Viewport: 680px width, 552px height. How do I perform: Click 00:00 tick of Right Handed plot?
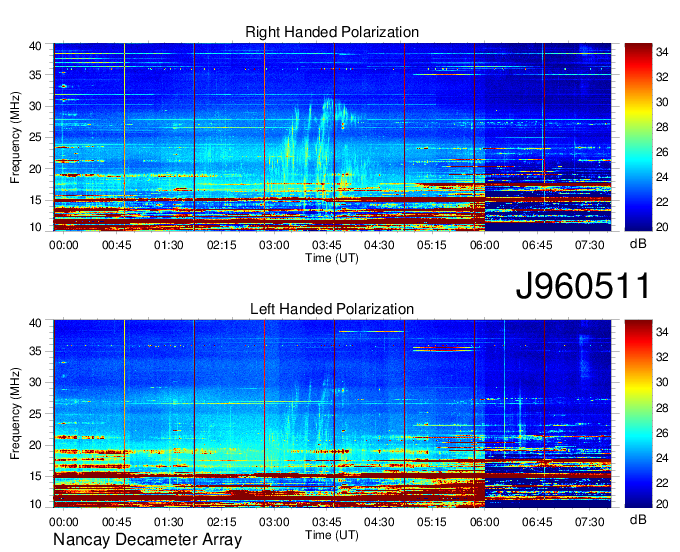64,245
